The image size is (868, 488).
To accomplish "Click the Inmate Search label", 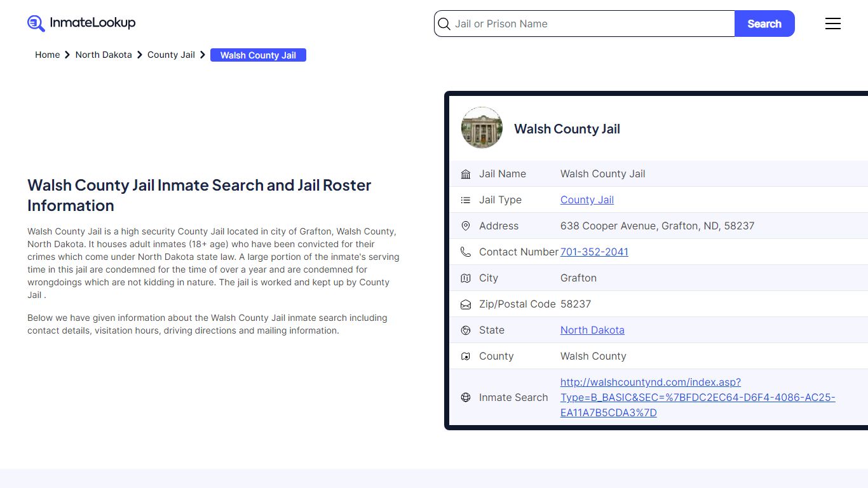I will coord(513,398).
